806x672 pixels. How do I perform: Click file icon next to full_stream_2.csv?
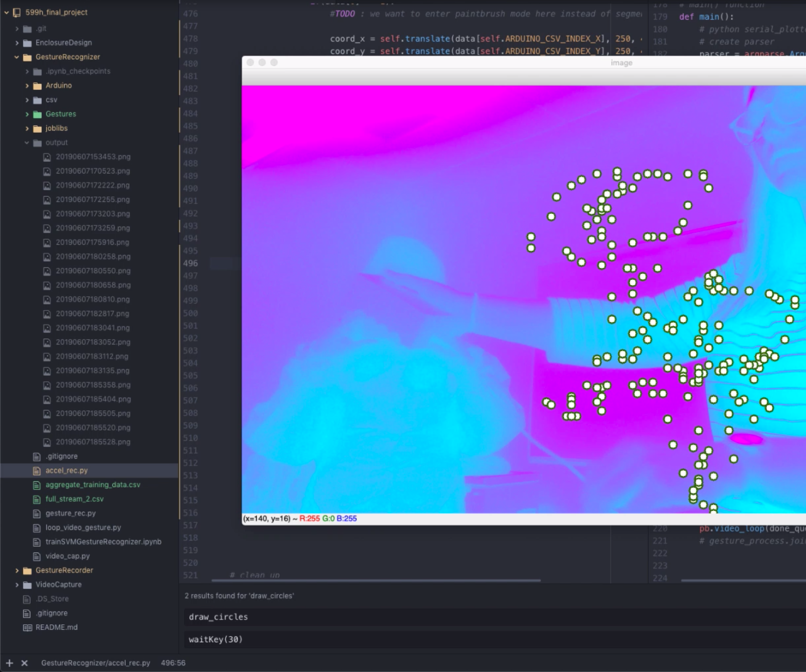pyautogui.click(x=37, y=499)
